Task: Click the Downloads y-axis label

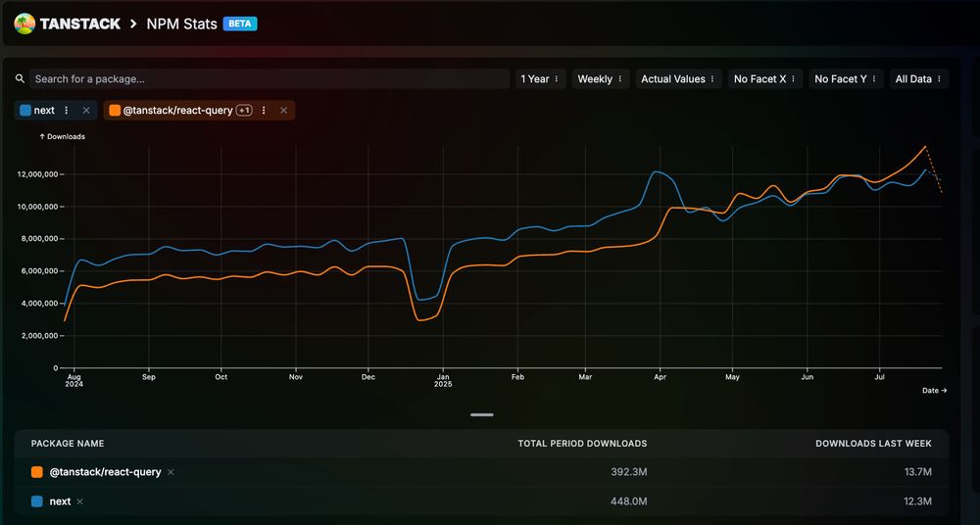Action: click(x=62, y=136)
